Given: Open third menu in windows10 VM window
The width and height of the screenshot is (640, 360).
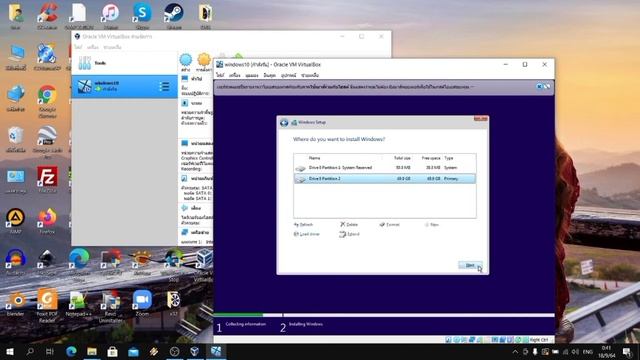Looking at the screenshot, I should coord(252,75).
